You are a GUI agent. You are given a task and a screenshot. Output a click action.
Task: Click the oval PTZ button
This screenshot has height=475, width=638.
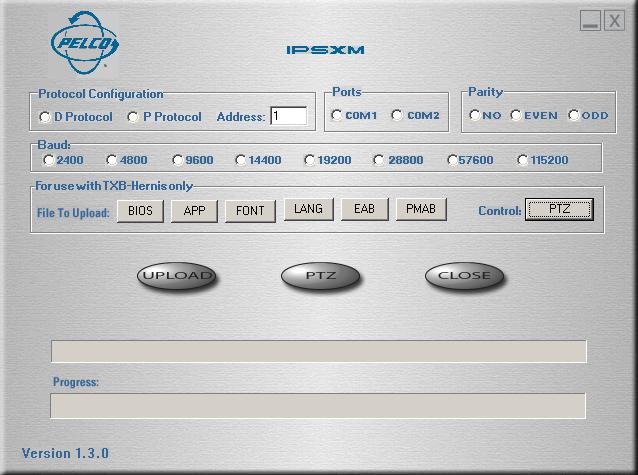[x=321, y=276]
